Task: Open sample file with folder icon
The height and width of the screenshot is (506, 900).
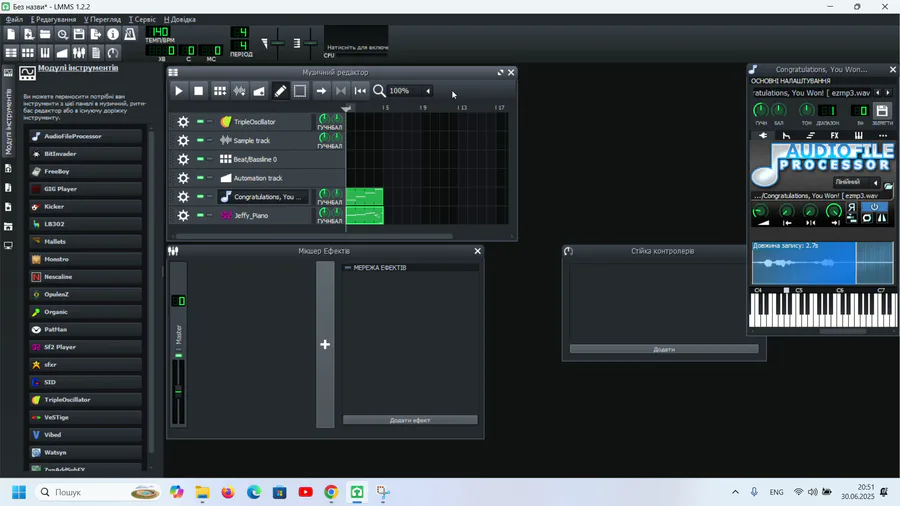Action: click(888, 186)
